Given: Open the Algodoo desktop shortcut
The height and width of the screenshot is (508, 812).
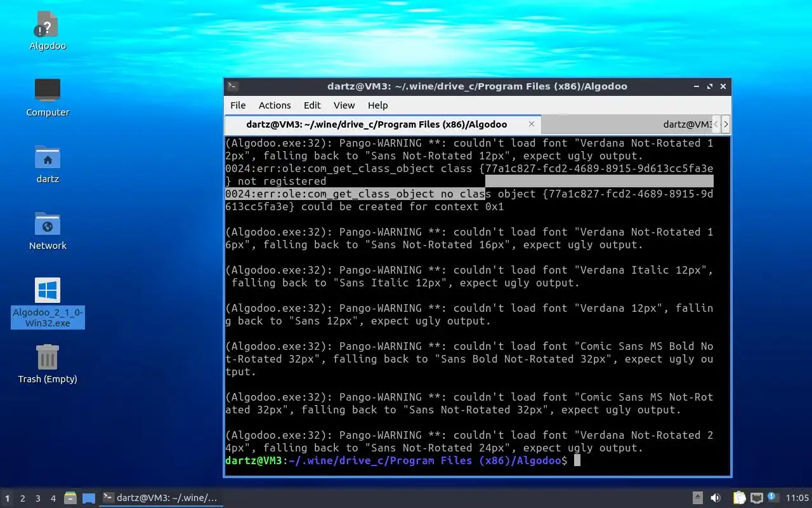Looking at the screenshot, I should [48, 30].
